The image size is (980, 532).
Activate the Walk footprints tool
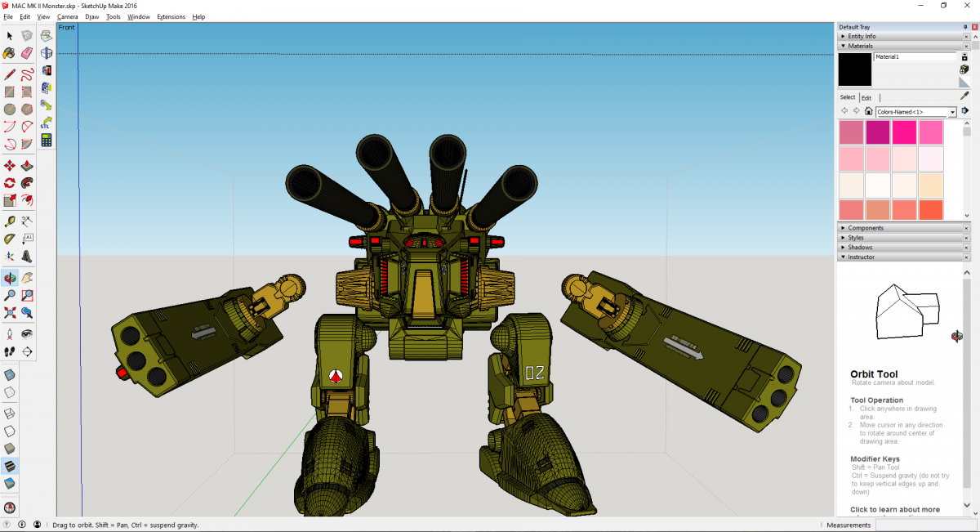[10, 351]
